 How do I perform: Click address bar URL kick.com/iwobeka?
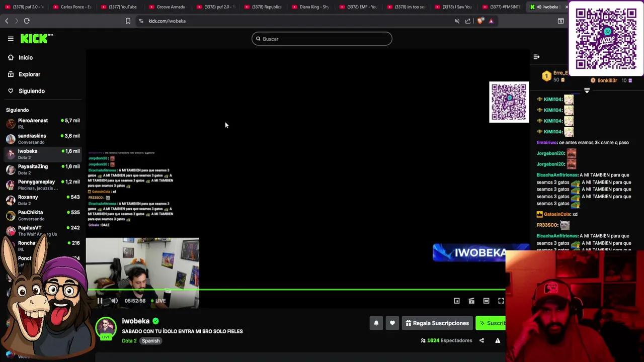tap(167, 21)
